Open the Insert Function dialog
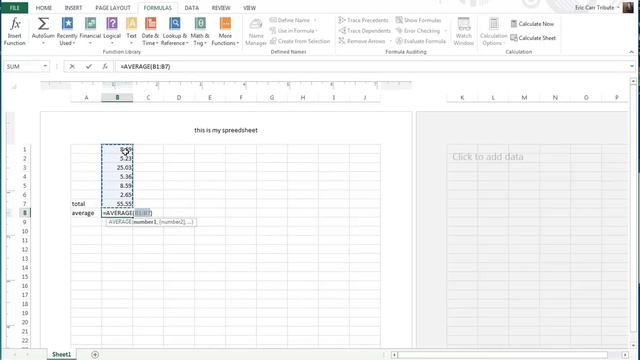Viewport: 640px width, 360px height. pyautogui.click(x=15, y=31)
